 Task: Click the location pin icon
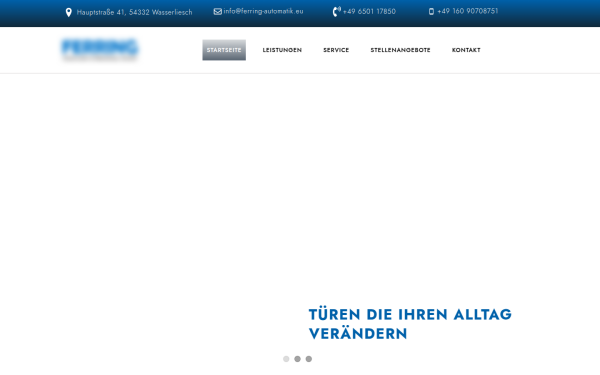68,12
